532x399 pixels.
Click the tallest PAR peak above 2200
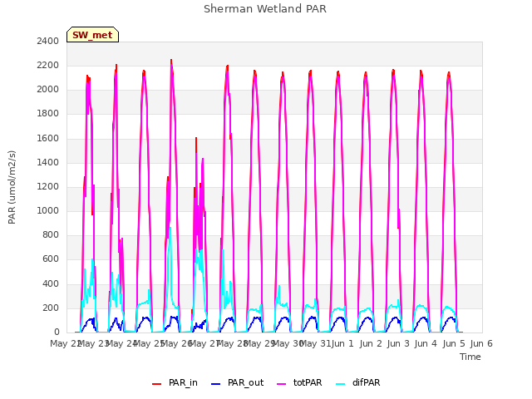[x=171, y=61]
